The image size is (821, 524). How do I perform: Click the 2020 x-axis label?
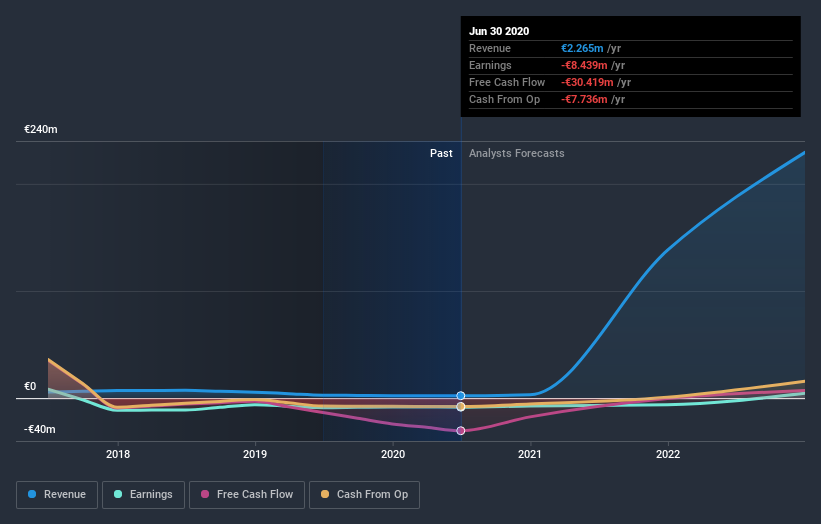393,454
